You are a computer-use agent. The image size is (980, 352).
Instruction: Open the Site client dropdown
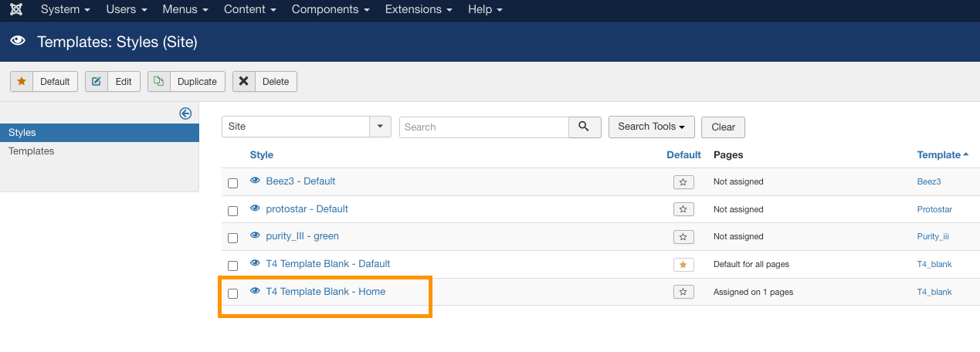pos(306,127)
